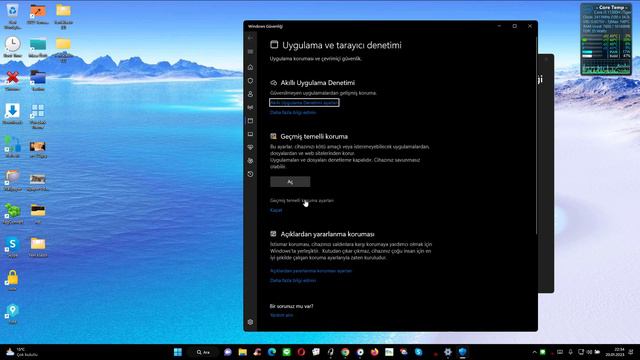Open Virus and threat protection shield icon
Image resolution: width=640 pixels, height=360 pixels.
tap(251, 81)
